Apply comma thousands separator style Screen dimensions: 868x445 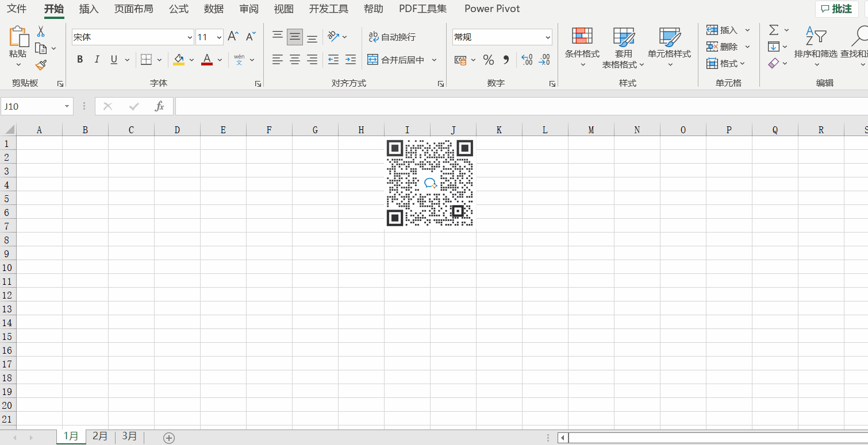pos(506,60)
